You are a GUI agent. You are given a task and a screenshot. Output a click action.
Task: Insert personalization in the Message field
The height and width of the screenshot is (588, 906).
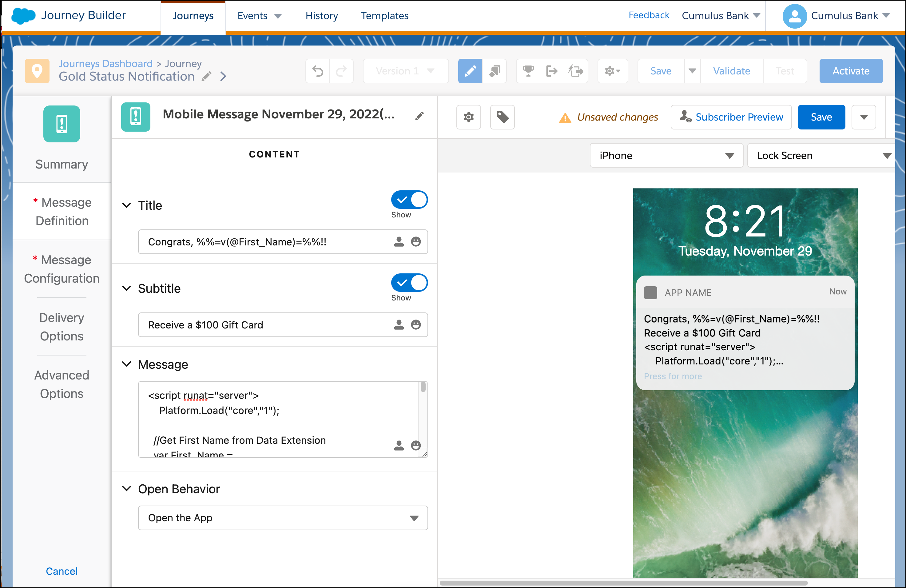pyautogui.click(x=399, y=445)
